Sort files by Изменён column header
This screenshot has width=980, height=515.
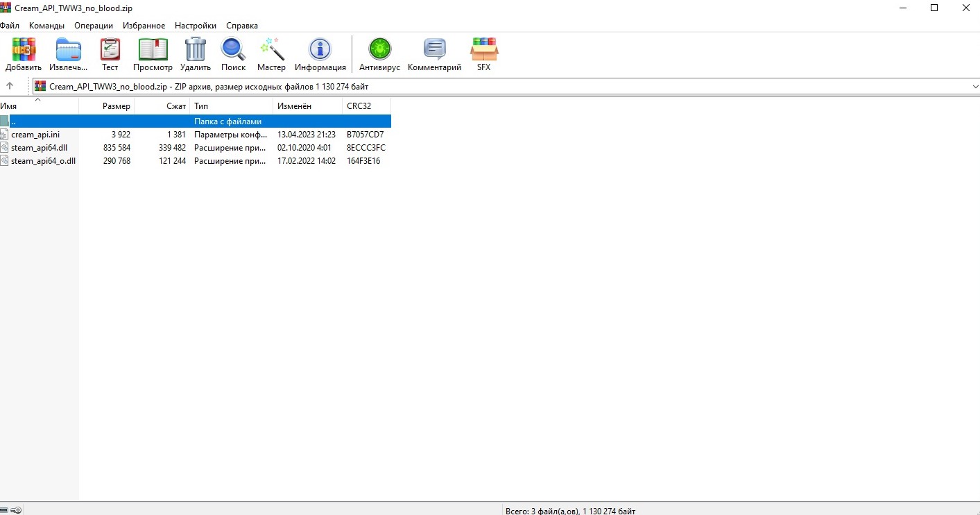[x=294, y=106]
